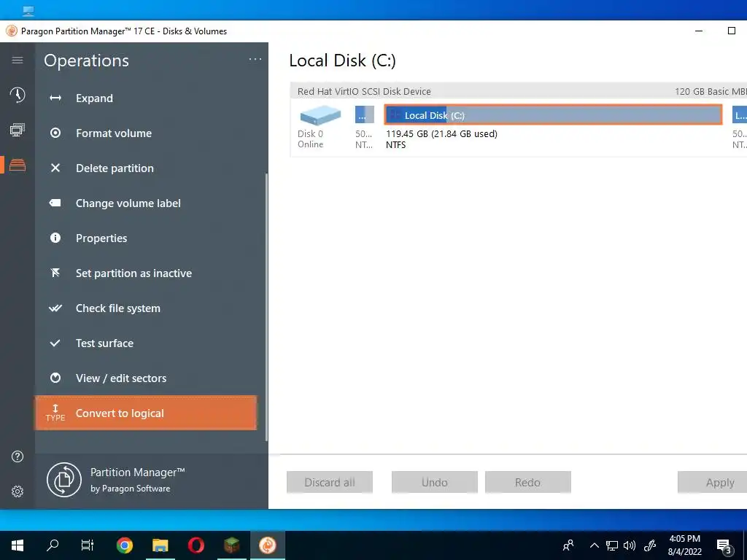Image resolution: width=747 pixels, height=560 pixels.
Task: Open the Operations panel three-dot menu
Action: pos(255,60)
